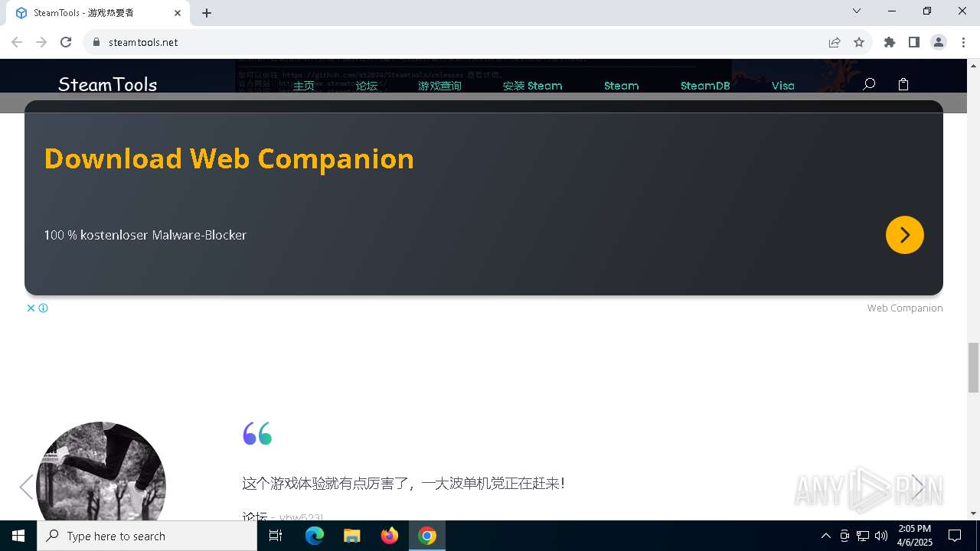The height and width of the screenshot is (551, 980).
Task: Click the Chrome taskbar icon
Action: point(427,536)
